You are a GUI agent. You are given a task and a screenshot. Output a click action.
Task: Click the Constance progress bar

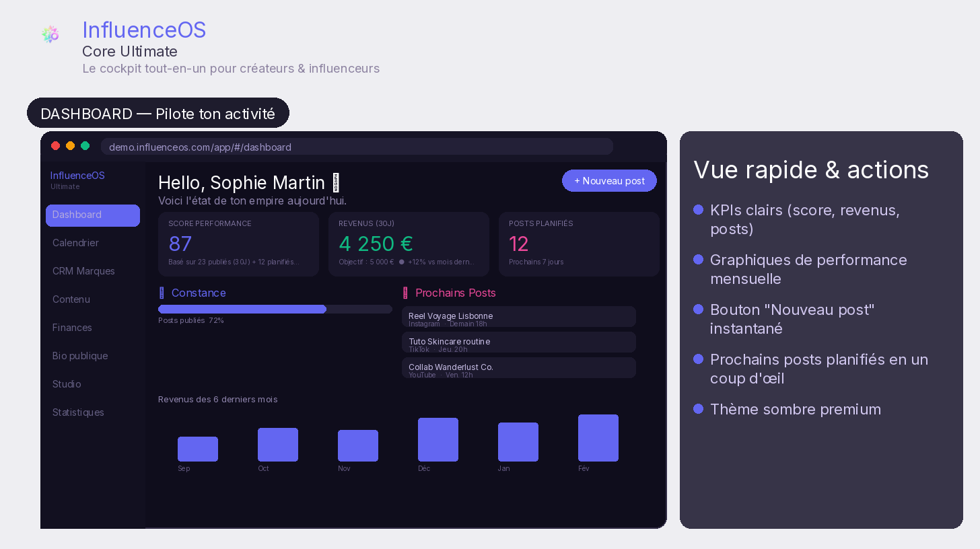[275, 309]
